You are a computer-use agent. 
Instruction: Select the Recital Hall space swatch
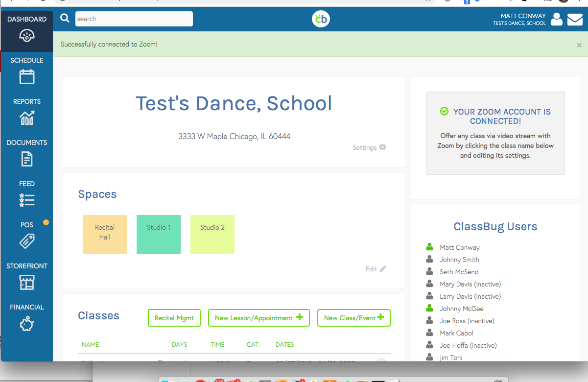(x=105, y=235)
